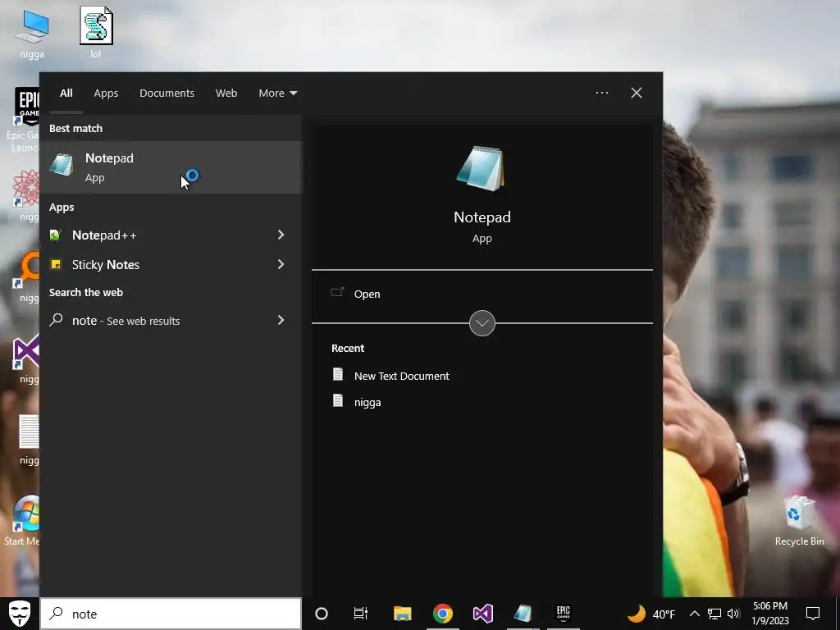The width and height of the screenshot is (840, 630).
Task: Select the red spiral desktop shortcut
Action: (x=25, y=195)
